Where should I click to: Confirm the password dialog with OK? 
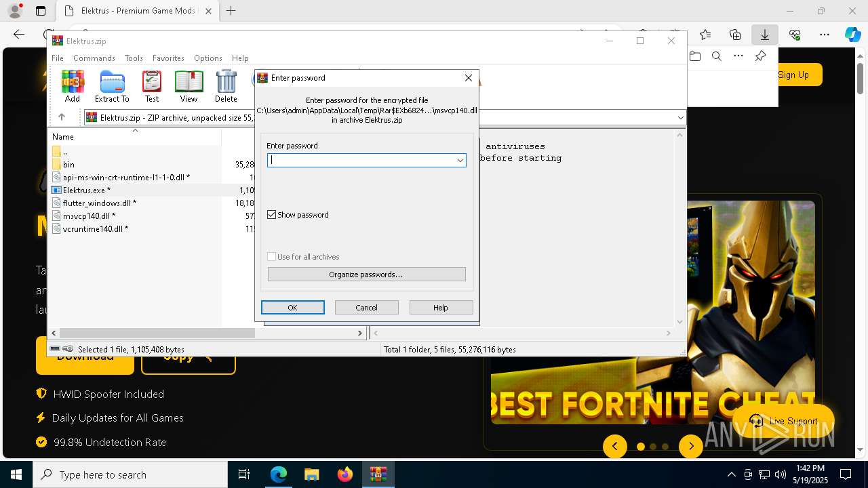point(292,308)
